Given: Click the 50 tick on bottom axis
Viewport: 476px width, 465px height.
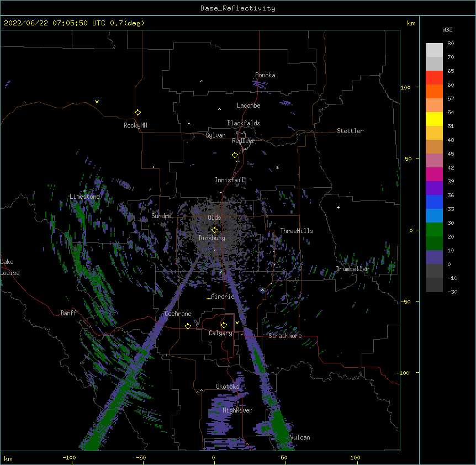Looking at the screenshot, I should pos(284,457).
